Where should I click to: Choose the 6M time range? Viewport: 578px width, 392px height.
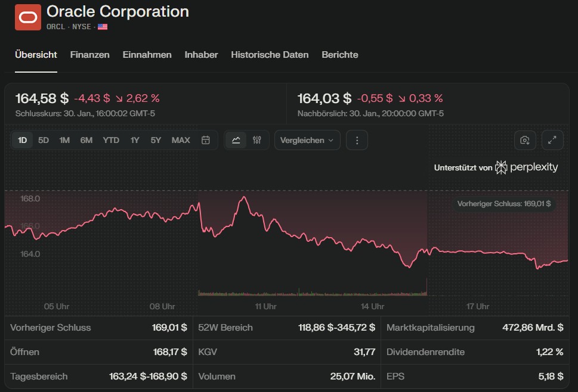[86, 140]
